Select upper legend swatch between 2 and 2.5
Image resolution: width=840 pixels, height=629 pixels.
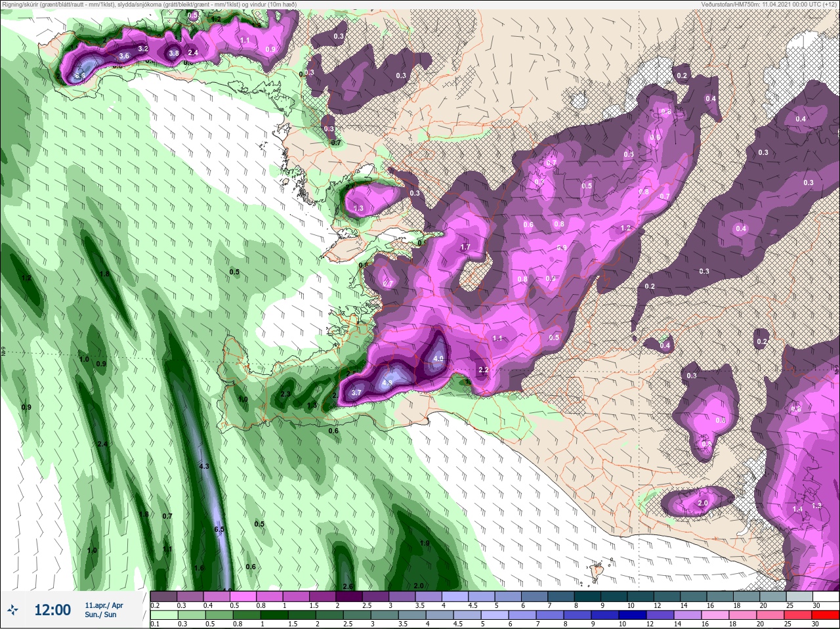click(350, 597)
